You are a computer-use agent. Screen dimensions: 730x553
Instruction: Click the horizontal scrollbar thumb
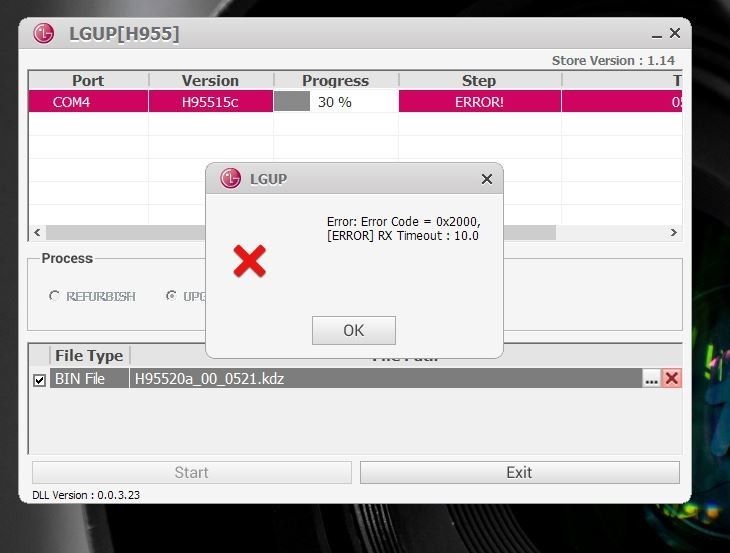[301, 232]
